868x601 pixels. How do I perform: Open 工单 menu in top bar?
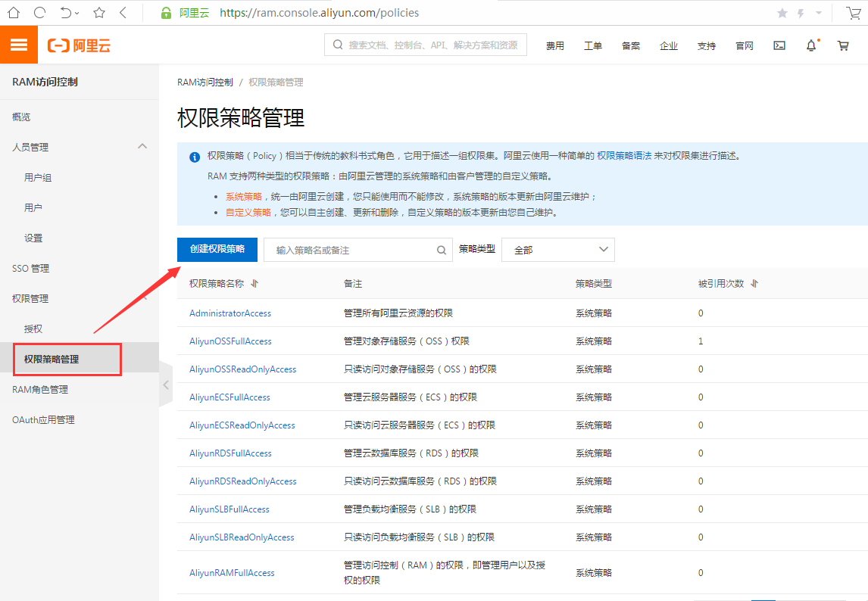pos(593,45)
